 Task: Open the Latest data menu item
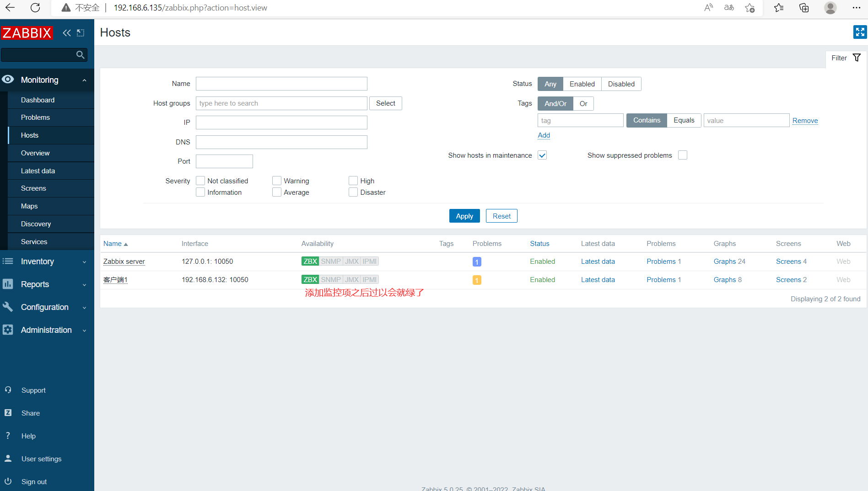click(x=51, y=171)
